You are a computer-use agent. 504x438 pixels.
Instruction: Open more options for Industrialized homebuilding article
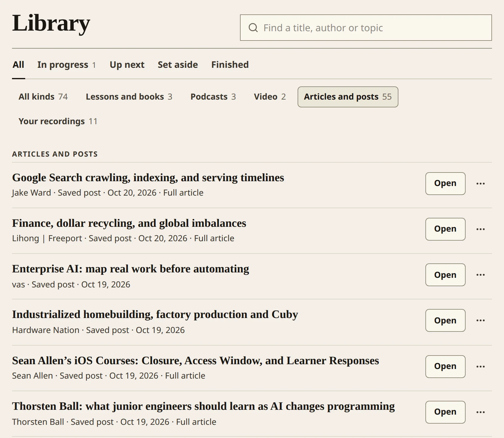[481, 320]
